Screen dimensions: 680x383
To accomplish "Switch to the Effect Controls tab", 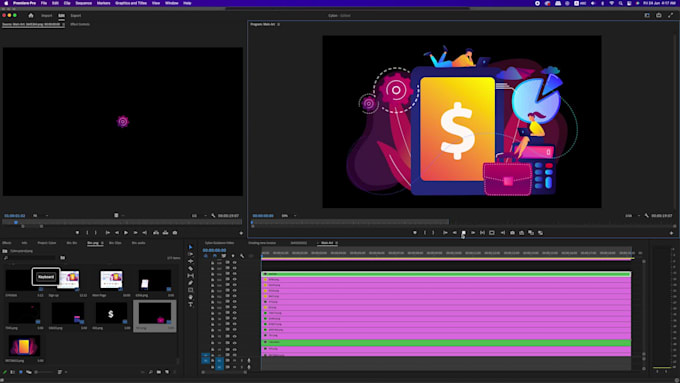I will coord(80,24).
